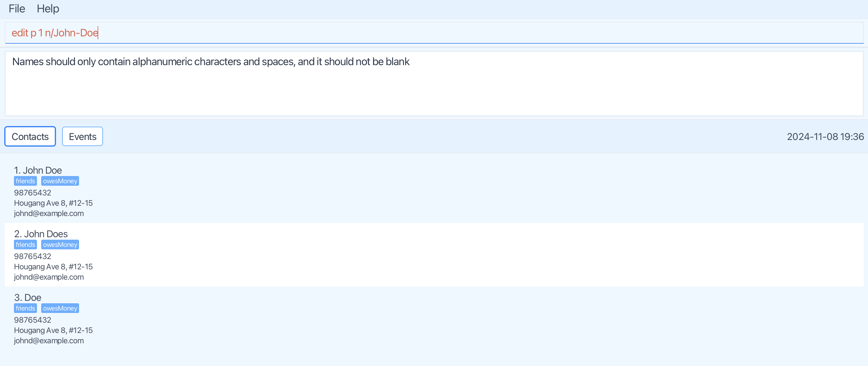Open the File menu
Viewport: 868px width, 366px height.
(17, 9)
